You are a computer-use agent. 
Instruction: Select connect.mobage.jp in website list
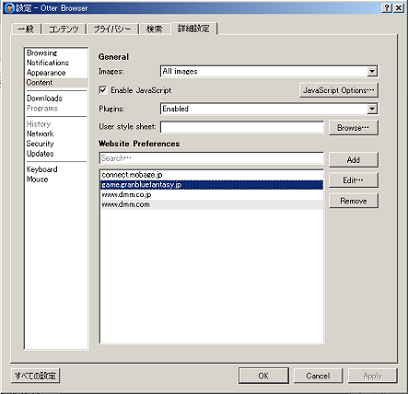[212, 175]
